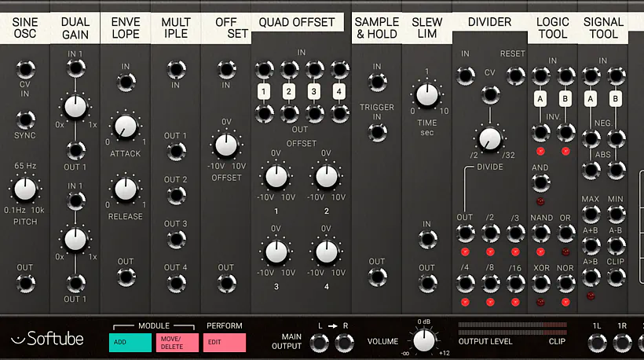
Task: Click Quad Offset knob number 4
Action: tap(327, 252)
